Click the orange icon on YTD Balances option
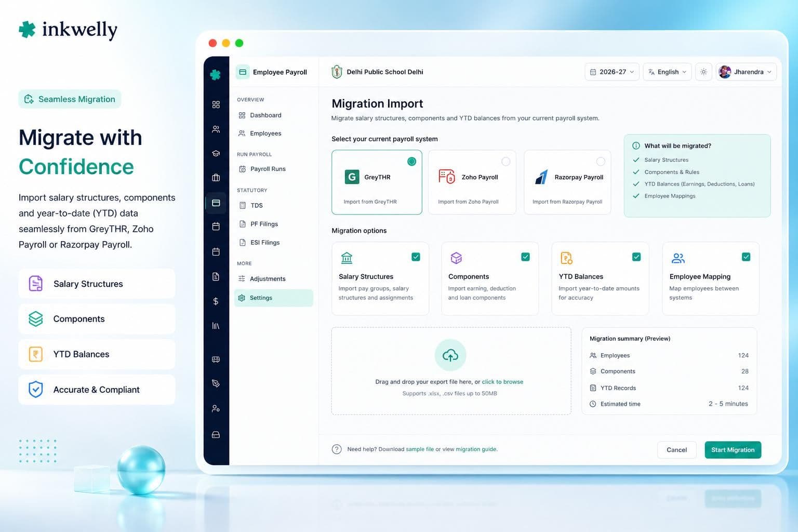Screen dimensions: 798x532 click(566, 258)
